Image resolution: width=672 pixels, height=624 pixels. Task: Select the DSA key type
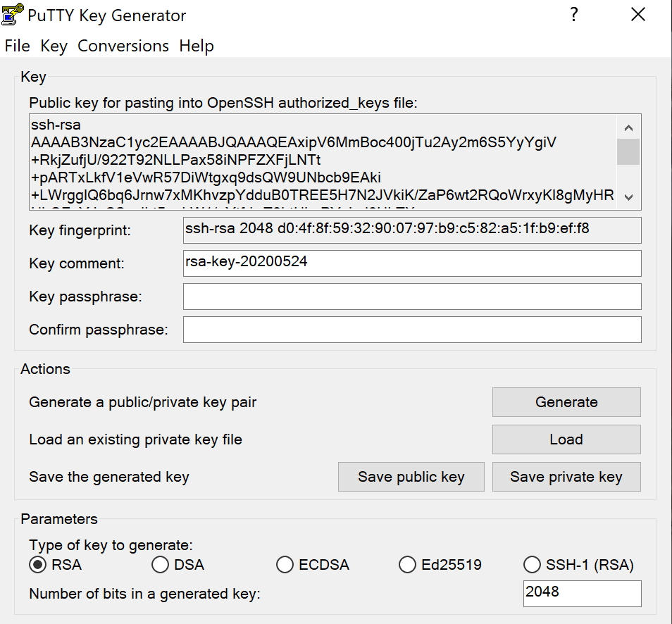159,564
